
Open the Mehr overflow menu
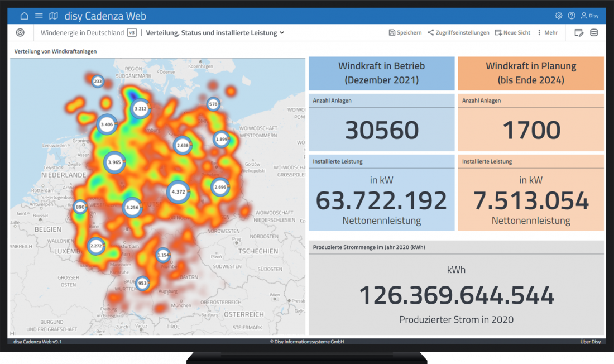point(547,33)
